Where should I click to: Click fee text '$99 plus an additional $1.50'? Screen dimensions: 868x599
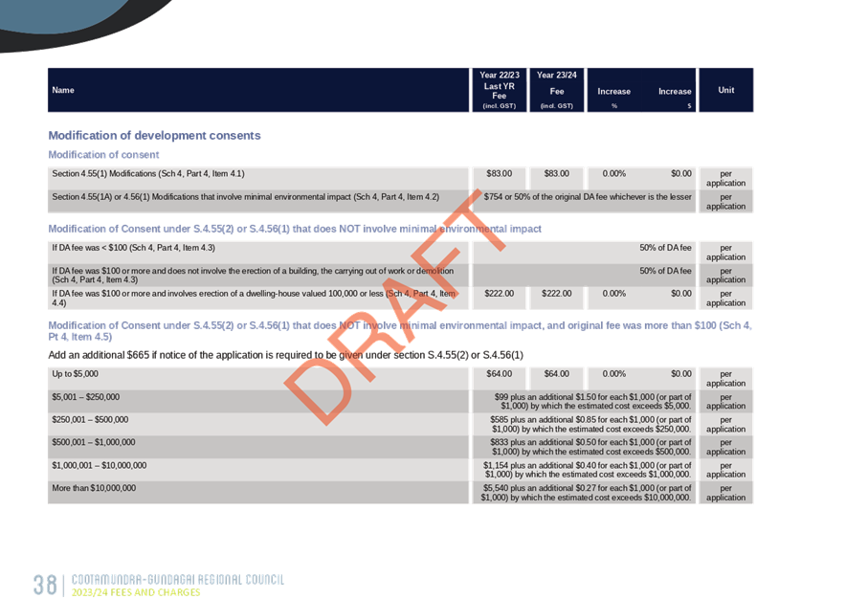coord(593,401)
